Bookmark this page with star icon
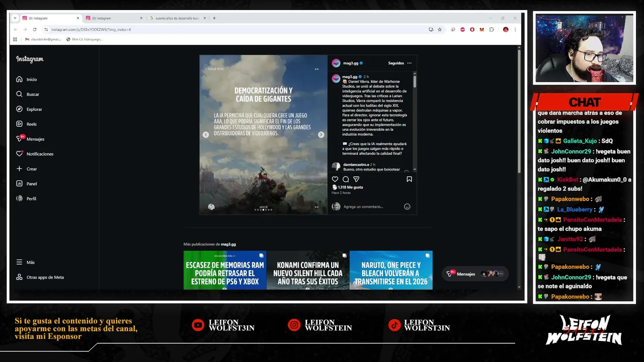Image resolution: width=644 pixels, height=362 pixels. (440, 30)
